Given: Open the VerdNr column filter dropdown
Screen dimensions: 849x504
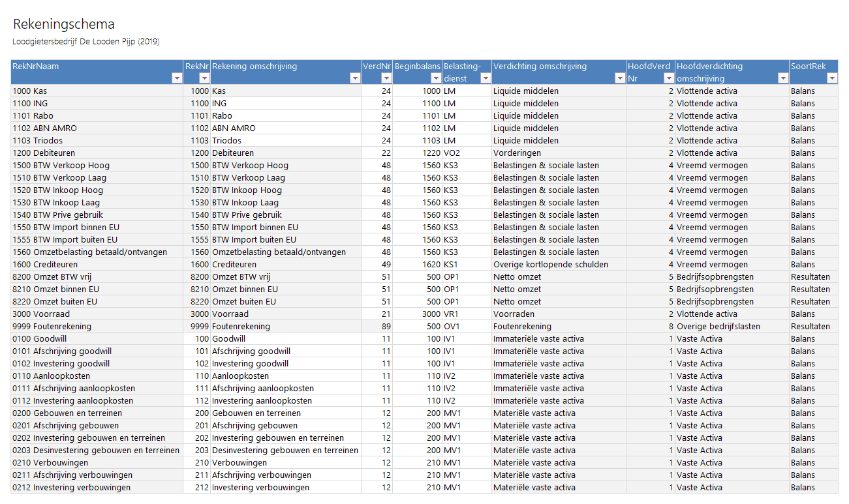Looking at the screenshot, I should 386,78.
